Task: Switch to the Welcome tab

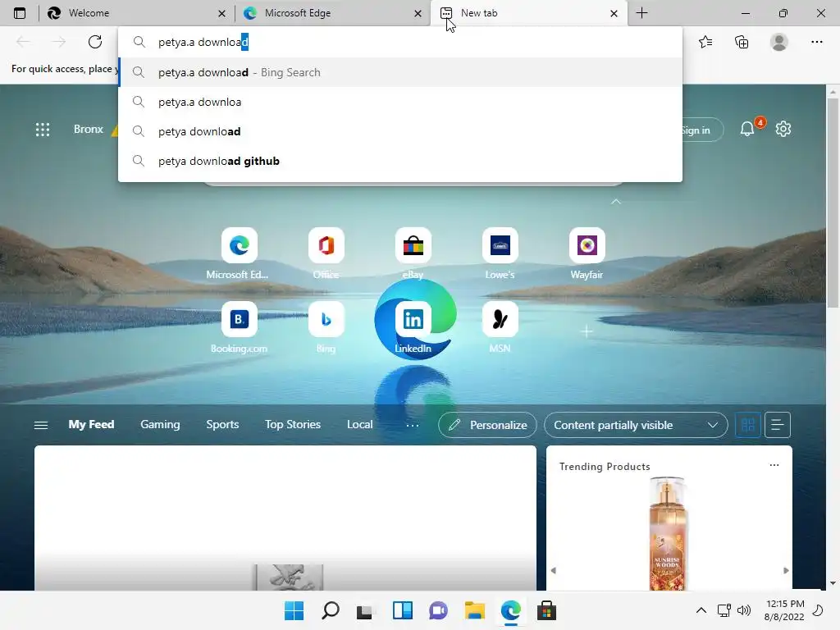Action: 137,13
